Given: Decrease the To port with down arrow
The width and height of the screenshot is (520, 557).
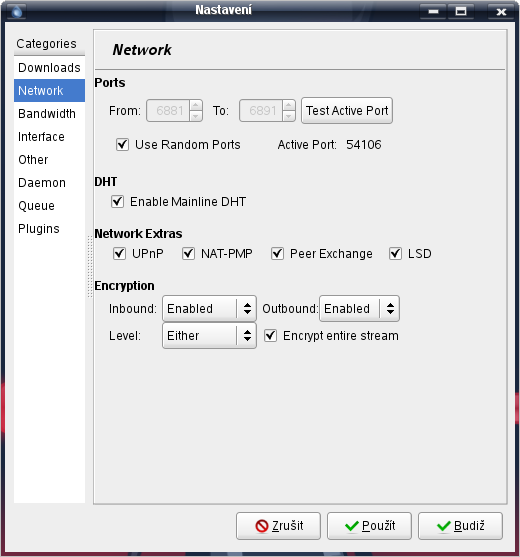Looking at the screenshot, I should [288, 116].
